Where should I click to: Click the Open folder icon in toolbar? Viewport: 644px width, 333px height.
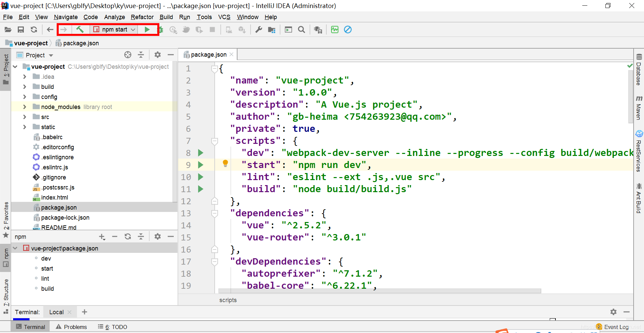click(x=8, y=30)
